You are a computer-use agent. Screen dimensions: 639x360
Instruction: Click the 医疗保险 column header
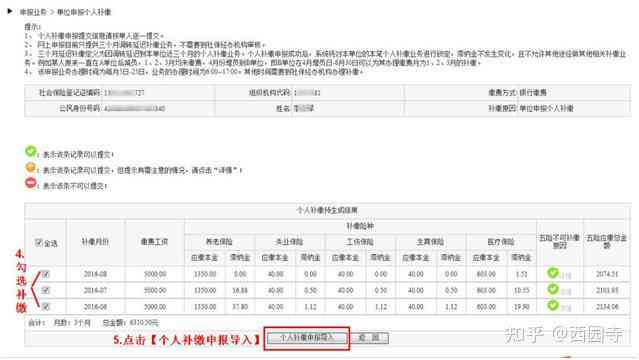tap(501, 242)
